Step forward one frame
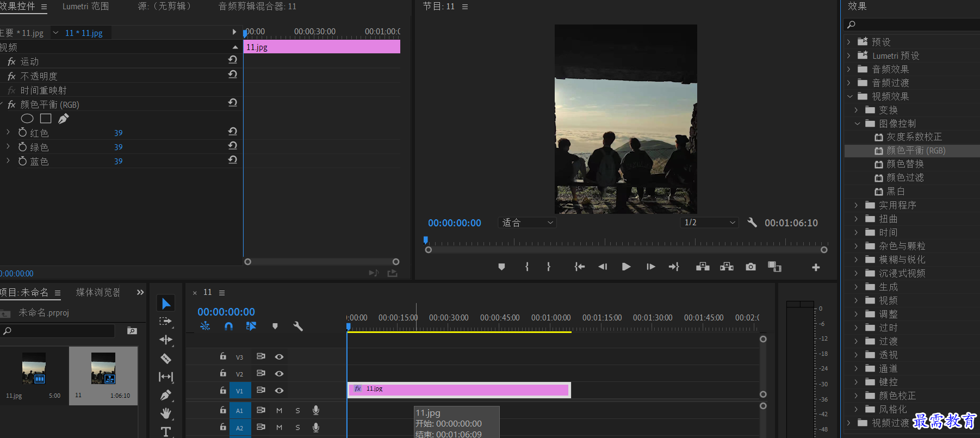The height and width of the screenshot is (438, 980). tap(650, 267)
